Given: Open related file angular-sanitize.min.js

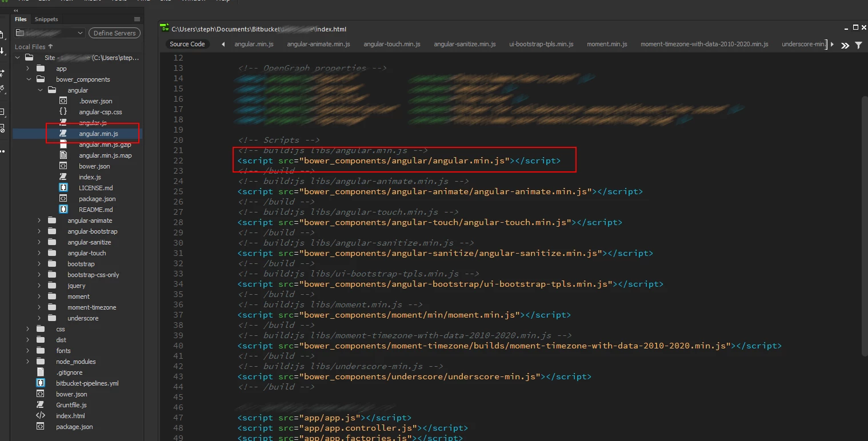Looking at the screenshot, I should [465, 44].
